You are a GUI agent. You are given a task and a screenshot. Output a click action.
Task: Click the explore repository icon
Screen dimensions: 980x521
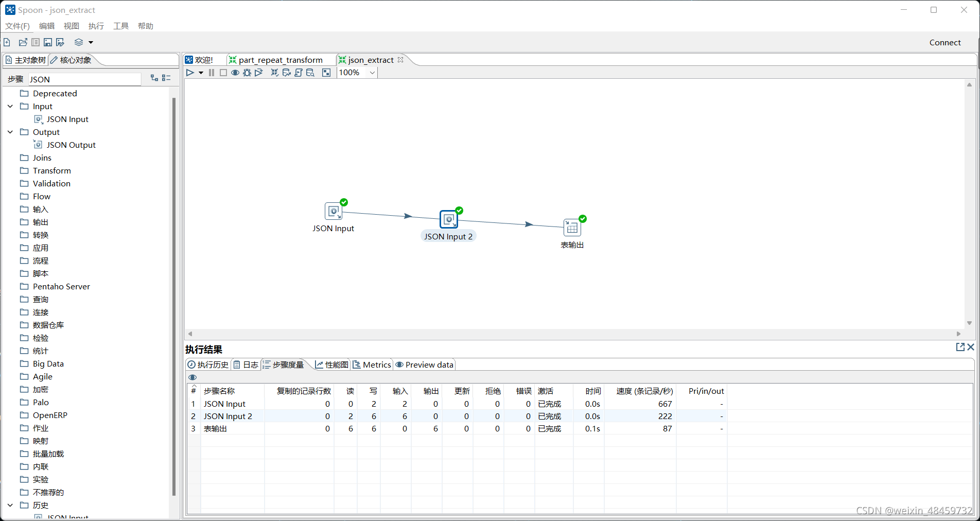tap(36, 42)
